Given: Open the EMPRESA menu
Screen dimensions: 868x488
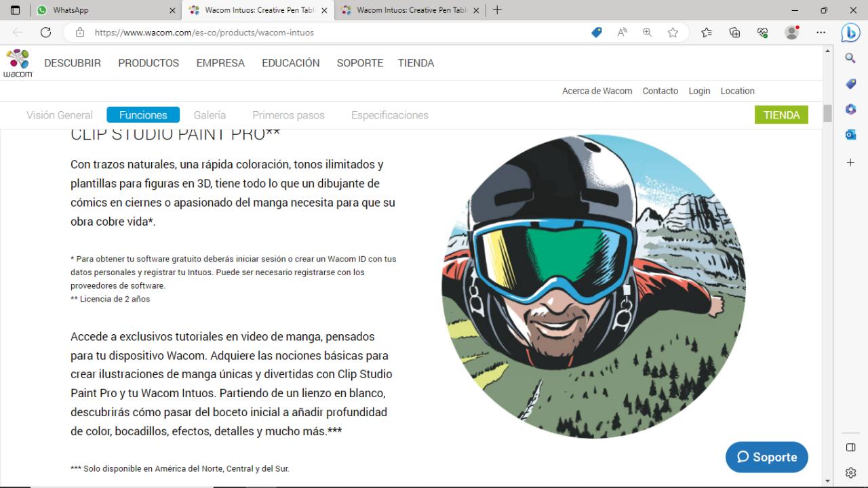Looking at the screenshot, I should (220, 63).
